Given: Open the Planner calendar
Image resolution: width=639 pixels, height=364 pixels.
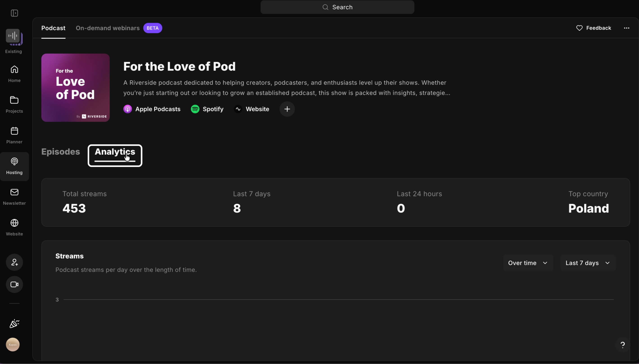Looking at the screenshot, I should (x=14, y=135).
